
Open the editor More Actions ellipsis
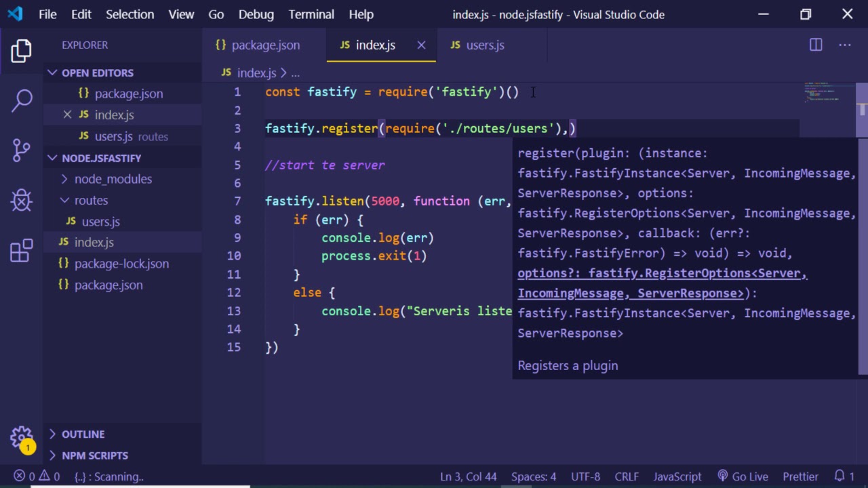844,45
